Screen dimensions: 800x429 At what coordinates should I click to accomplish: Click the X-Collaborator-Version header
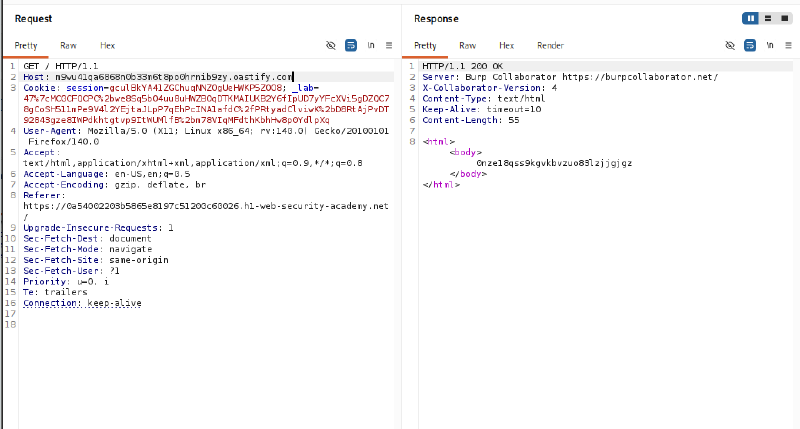489,88
